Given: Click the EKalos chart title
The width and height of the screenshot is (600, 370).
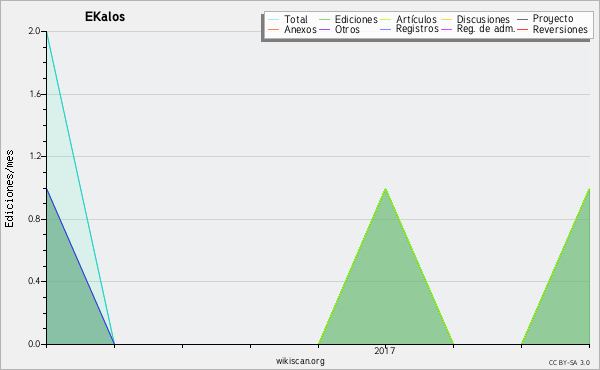Looking at the screenshot, I should [x=105, y=17].
